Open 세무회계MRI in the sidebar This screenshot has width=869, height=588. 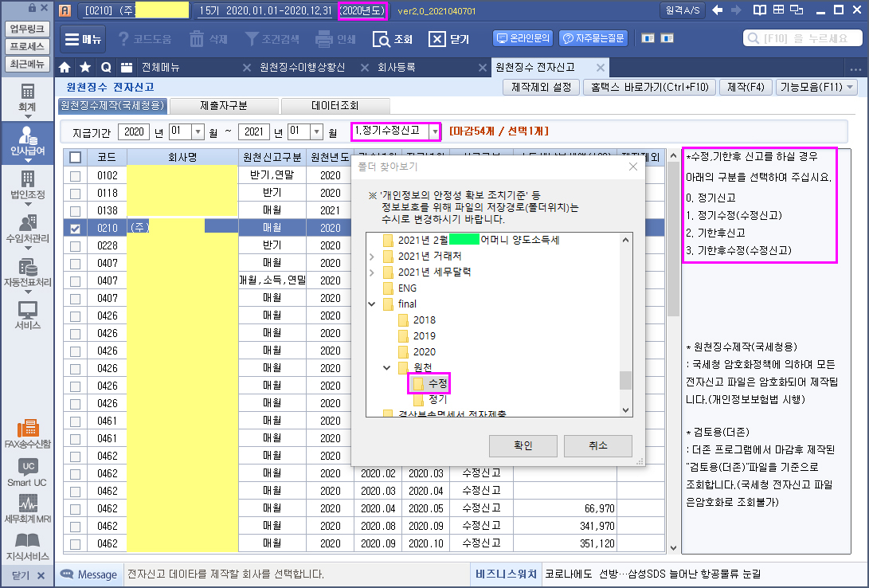coord(27,508)
